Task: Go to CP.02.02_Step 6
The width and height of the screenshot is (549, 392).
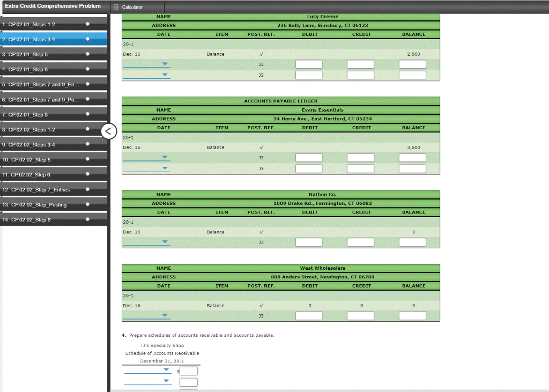Action: [54, 175]
